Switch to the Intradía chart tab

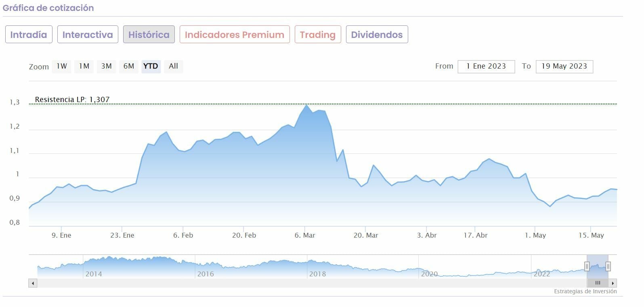29,35
